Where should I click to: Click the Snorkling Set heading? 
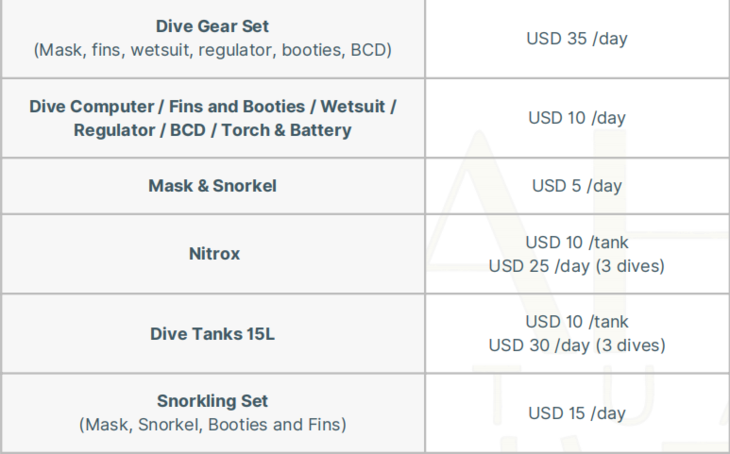(212, 401)
